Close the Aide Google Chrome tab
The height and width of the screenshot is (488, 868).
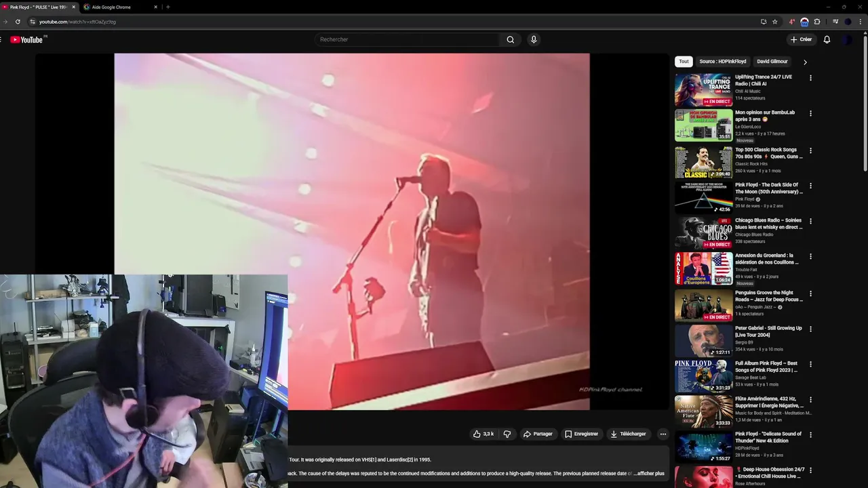[x=155, y=7]
